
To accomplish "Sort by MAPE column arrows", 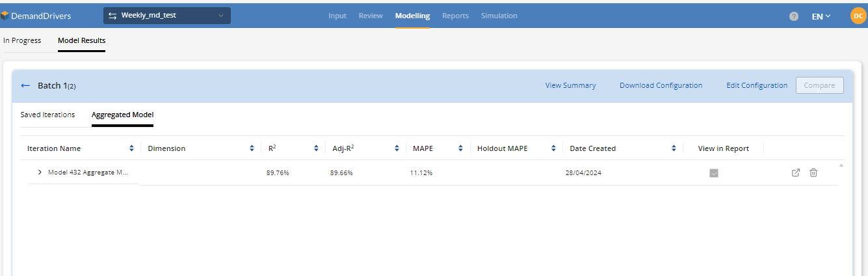I will coord(460,148).
